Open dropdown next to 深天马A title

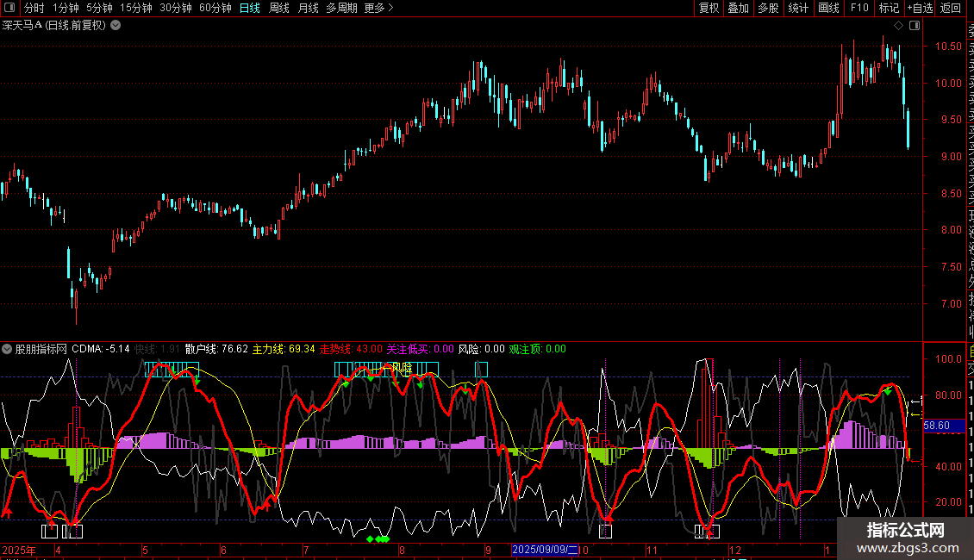coord(116,26)
